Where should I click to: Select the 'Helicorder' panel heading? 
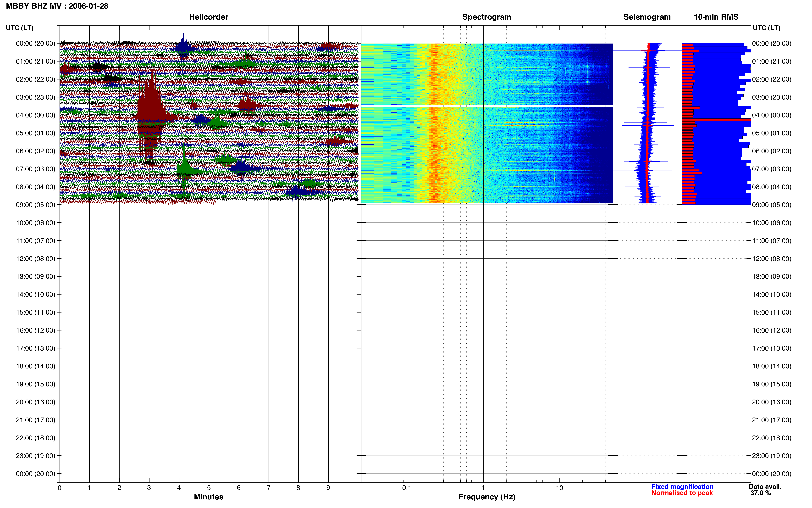[x=209, y=17]
